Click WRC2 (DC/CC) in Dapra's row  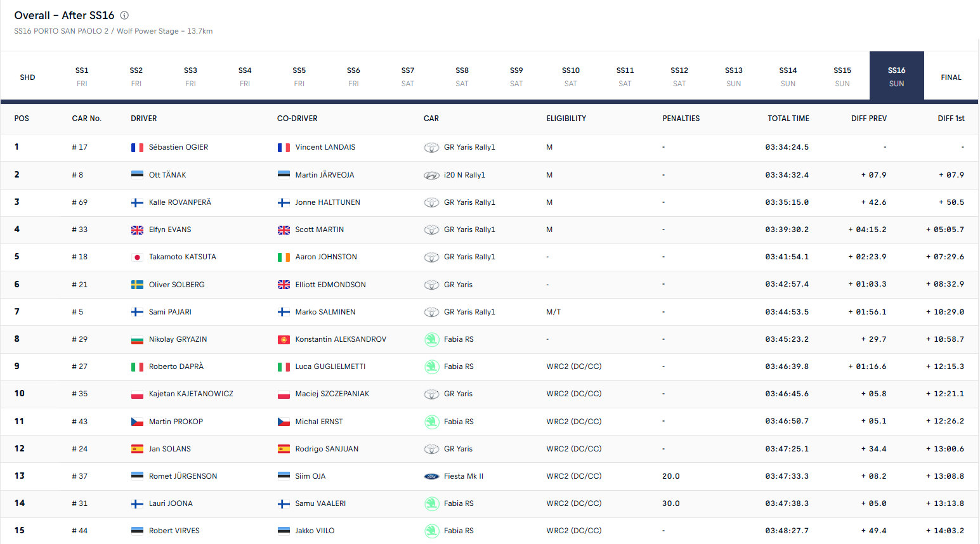pos(574,366)
